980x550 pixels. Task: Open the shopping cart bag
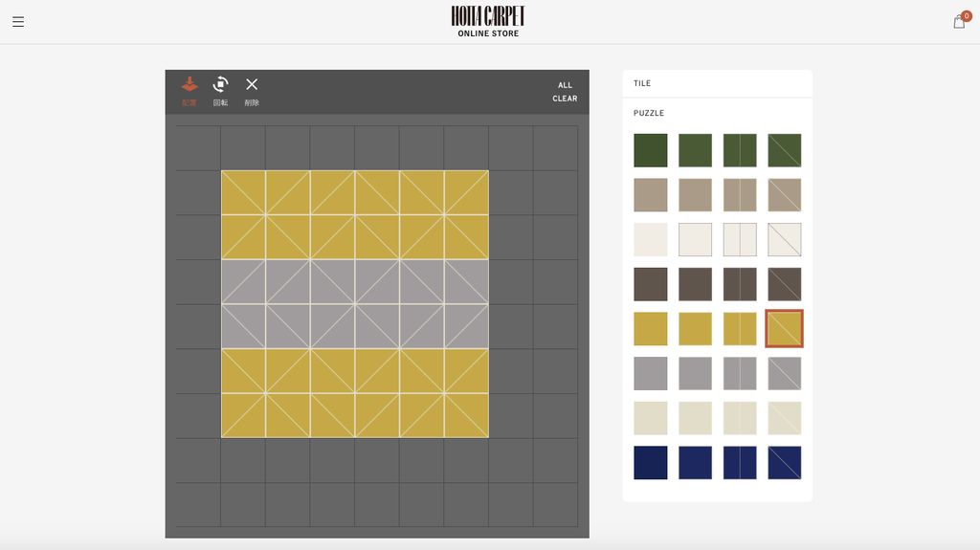pos(959,21)
